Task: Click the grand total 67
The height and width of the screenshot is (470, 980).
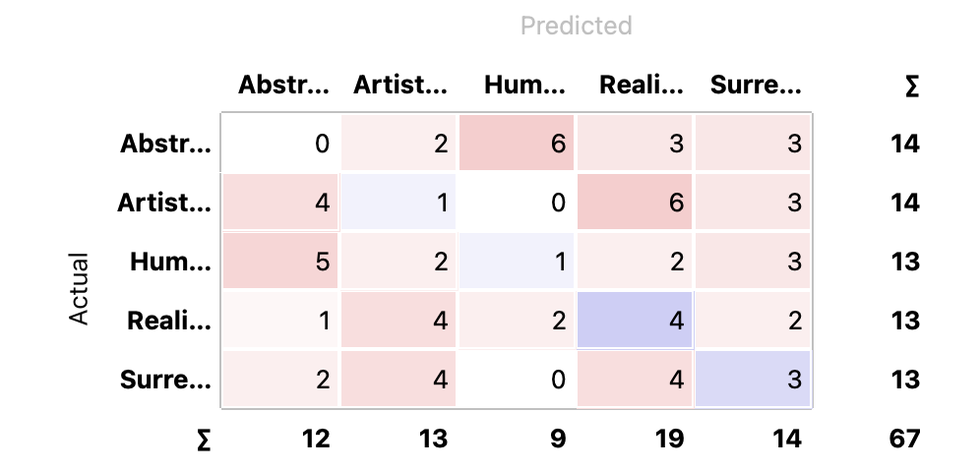Action: 904,439
